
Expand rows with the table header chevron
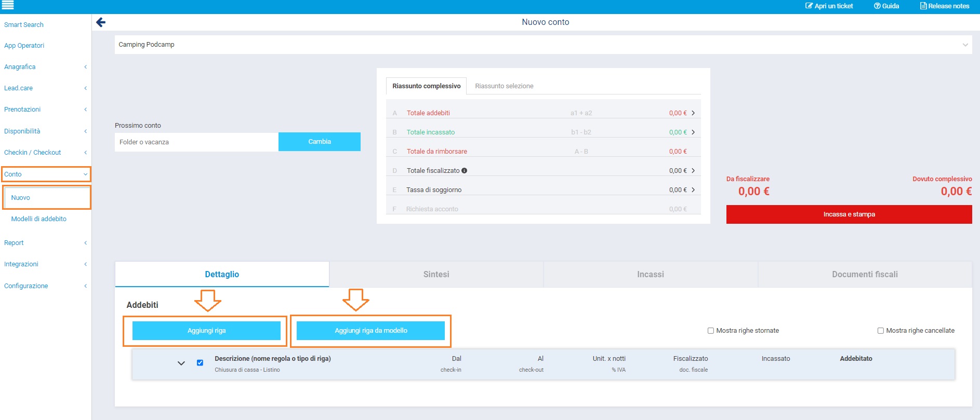(181, 363)
